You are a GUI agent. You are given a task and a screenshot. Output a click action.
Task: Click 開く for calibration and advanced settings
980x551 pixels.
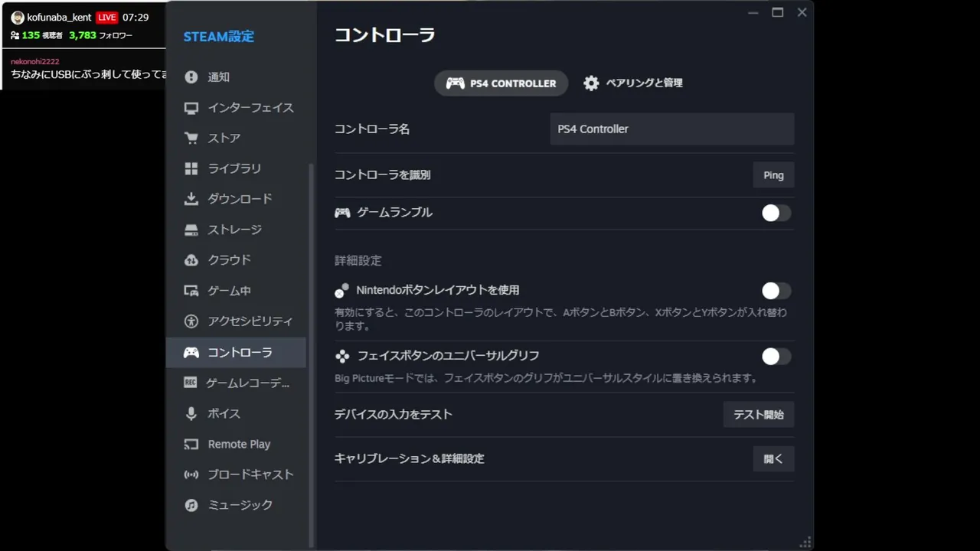[x=773, y=459]
